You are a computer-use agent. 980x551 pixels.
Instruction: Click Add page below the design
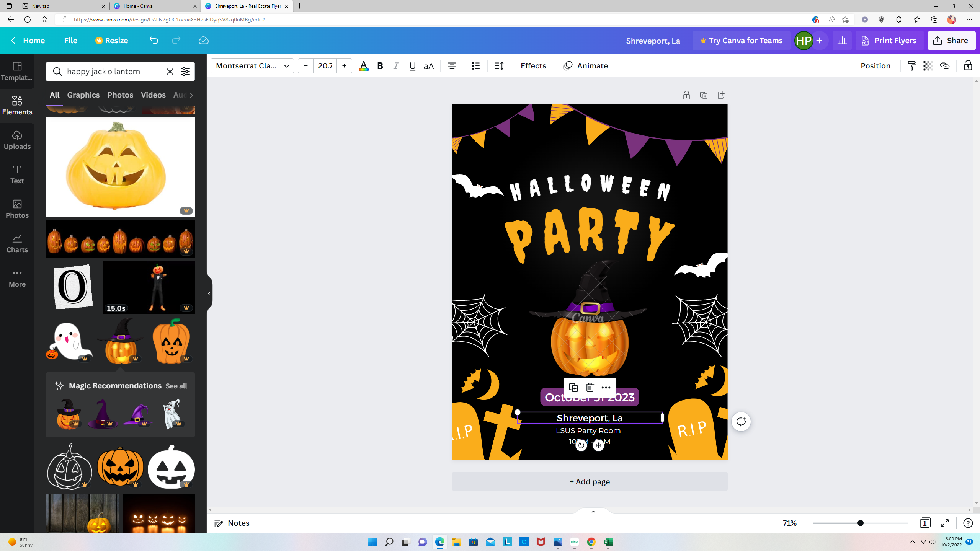(x=589, y=482)
